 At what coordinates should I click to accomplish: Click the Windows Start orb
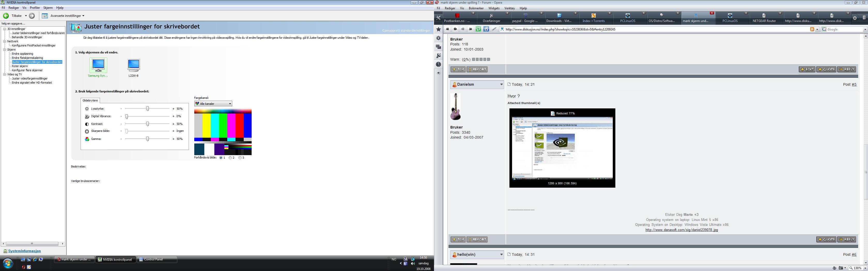8,263
